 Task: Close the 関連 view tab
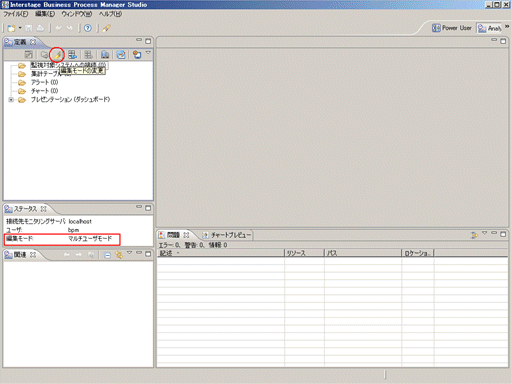33,255
